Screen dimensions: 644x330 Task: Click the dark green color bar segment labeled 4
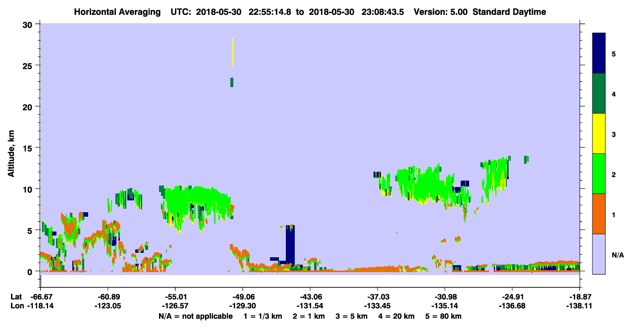click(x=599, y=94)
